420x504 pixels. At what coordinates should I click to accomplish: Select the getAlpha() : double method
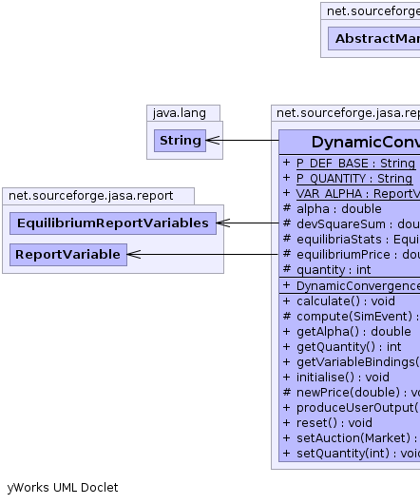(353, 331)
